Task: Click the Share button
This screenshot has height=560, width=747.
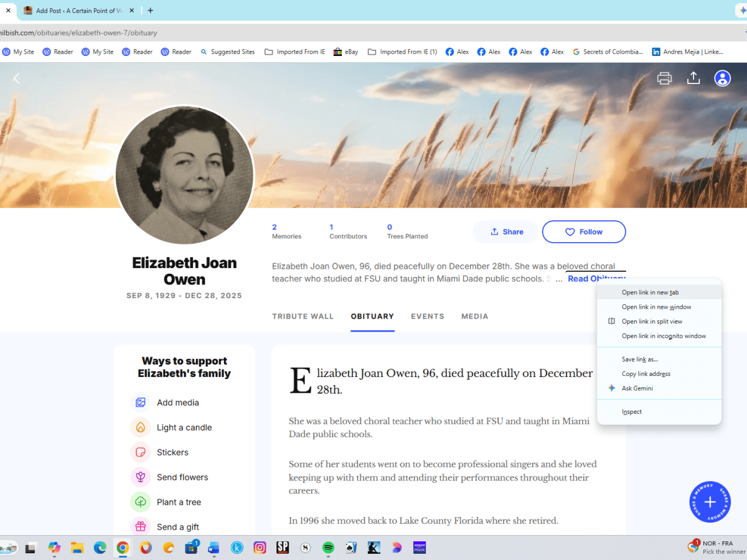Action: 505,231
